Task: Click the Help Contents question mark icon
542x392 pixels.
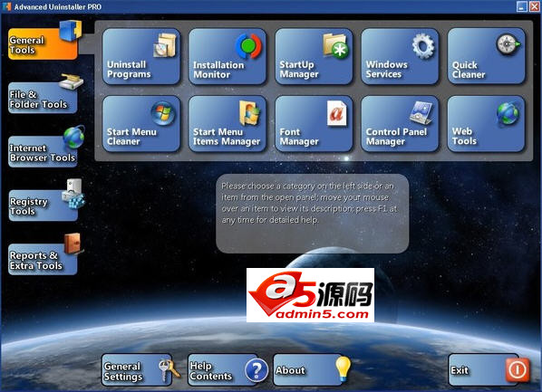Action: (256, 370)
